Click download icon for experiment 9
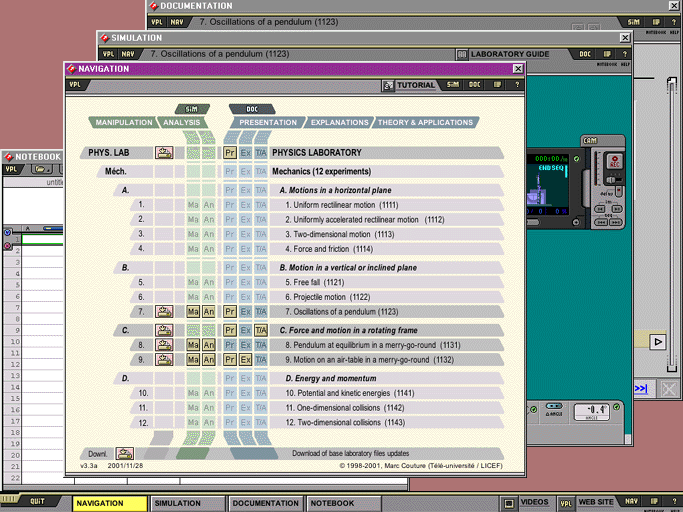The image size is (683, 512). coord(165,360)
